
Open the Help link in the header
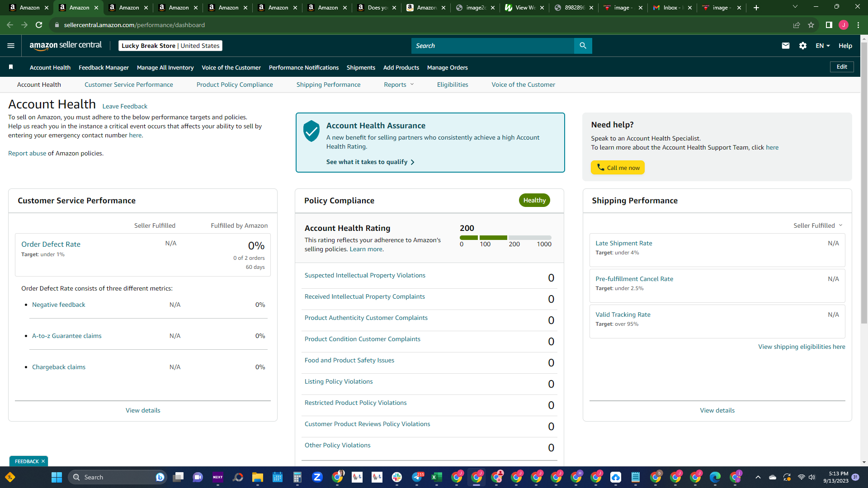[845, 46]
